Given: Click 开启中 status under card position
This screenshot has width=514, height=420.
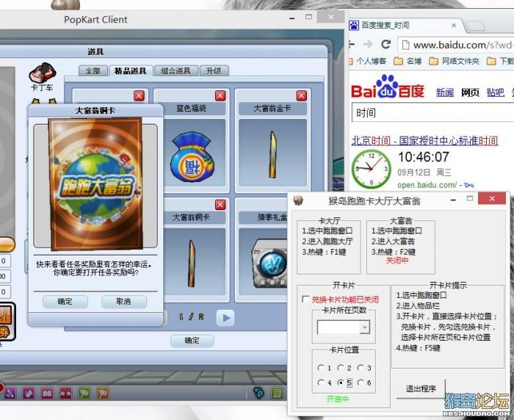Looking at the screenshot, I should pos(338,399).
